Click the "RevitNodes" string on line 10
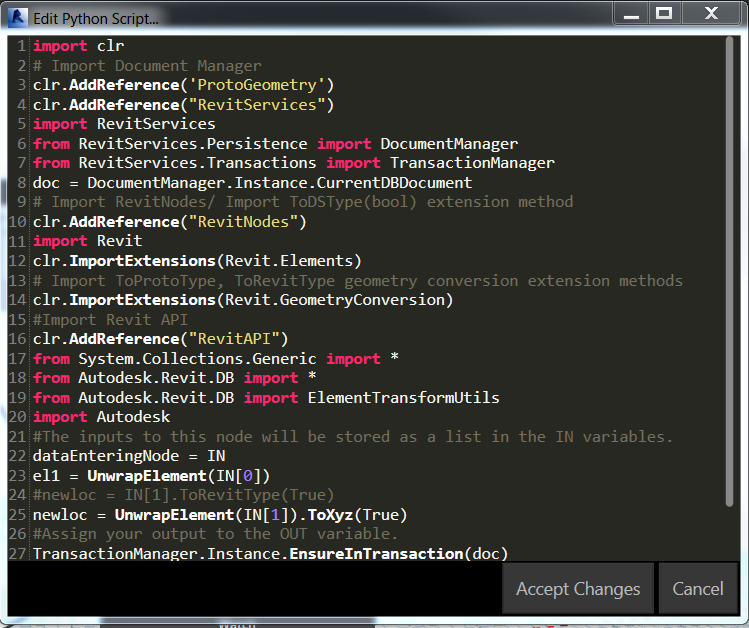749x628 pixels. pos(243,222)
